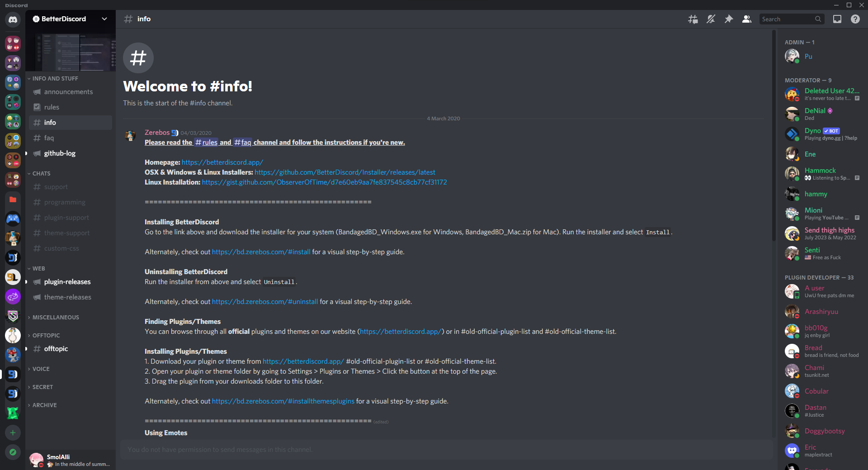This screenshot has width=868, height=470.
Task: Toggle the member list visibility icon
Action: coord(747,19)
